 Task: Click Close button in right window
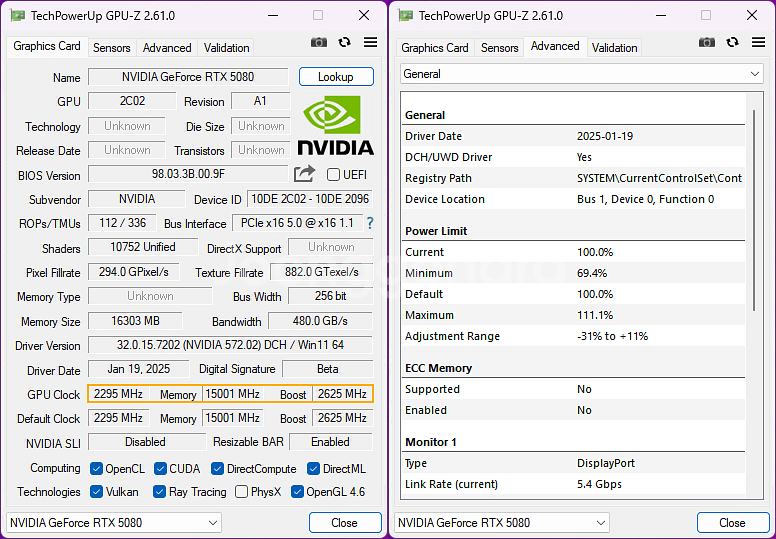(733, 523)
